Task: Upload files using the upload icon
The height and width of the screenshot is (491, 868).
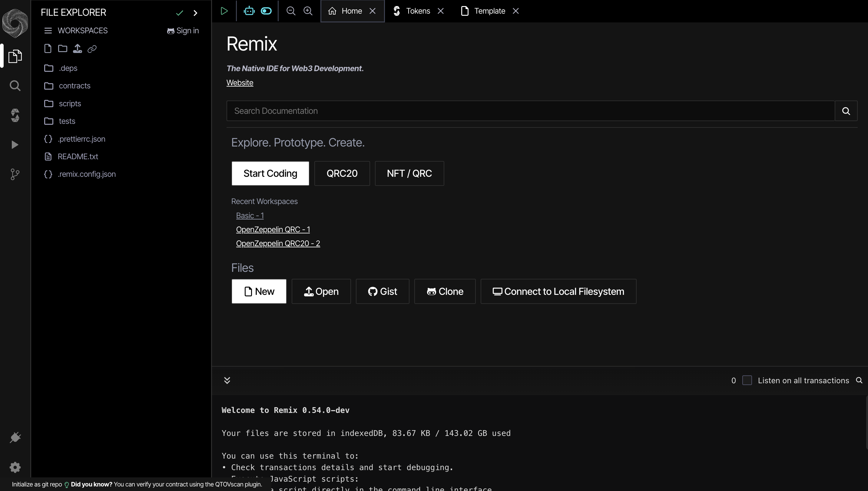Action: coord(77,48)
